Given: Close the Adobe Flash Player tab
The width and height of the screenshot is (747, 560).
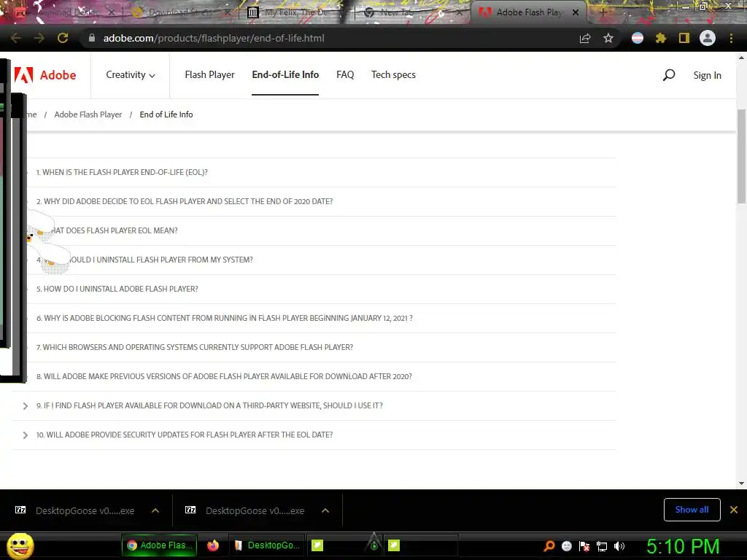Looking at the screenshot, I should pyautogui.click(x=576, y=12).
